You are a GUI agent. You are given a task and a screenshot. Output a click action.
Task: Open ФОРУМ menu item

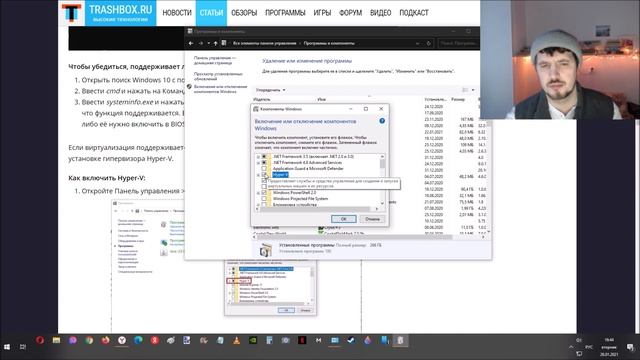pyautogui.click(x=350, y=13)
